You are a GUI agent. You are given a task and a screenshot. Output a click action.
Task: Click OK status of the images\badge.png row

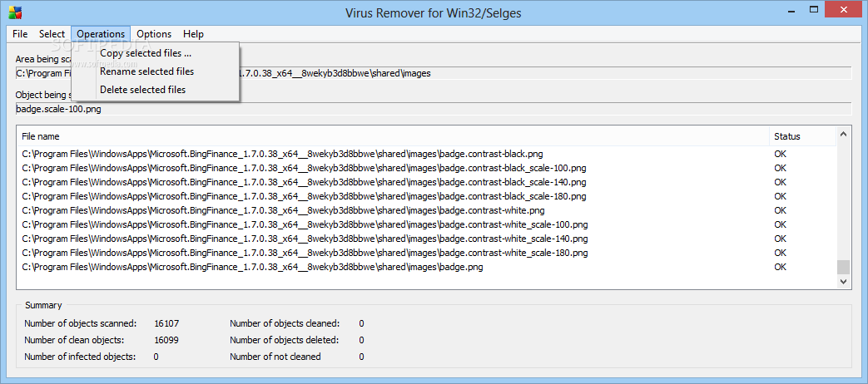(x=780, y=267)
